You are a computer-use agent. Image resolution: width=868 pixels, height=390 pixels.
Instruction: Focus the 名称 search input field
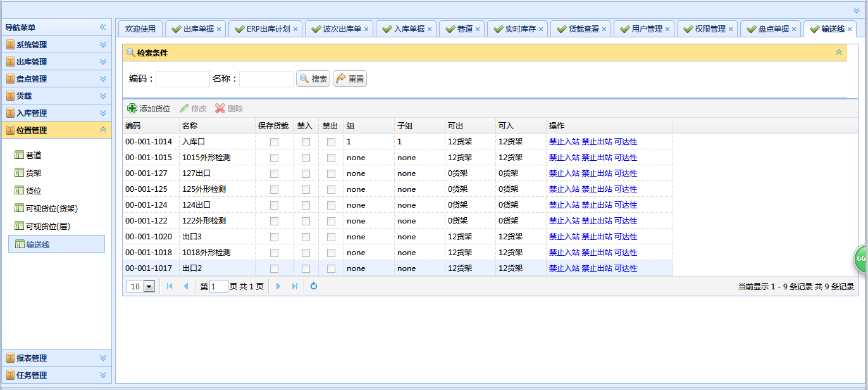pos(266,79)
